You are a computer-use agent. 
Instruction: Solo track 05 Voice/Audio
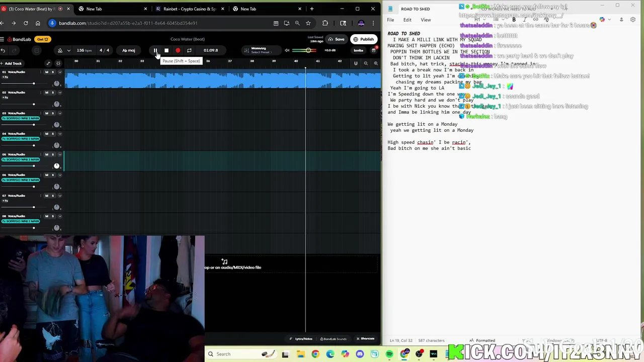[52, 154]
